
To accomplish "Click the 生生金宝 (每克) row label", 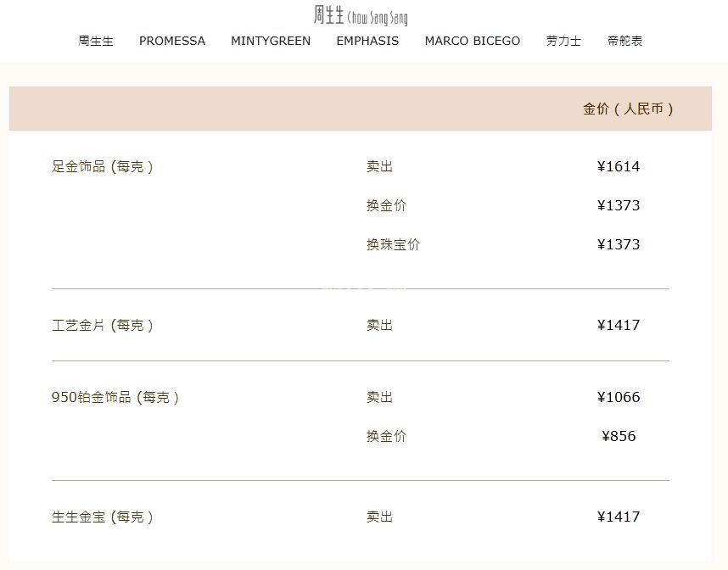I will tap(103, 517).
